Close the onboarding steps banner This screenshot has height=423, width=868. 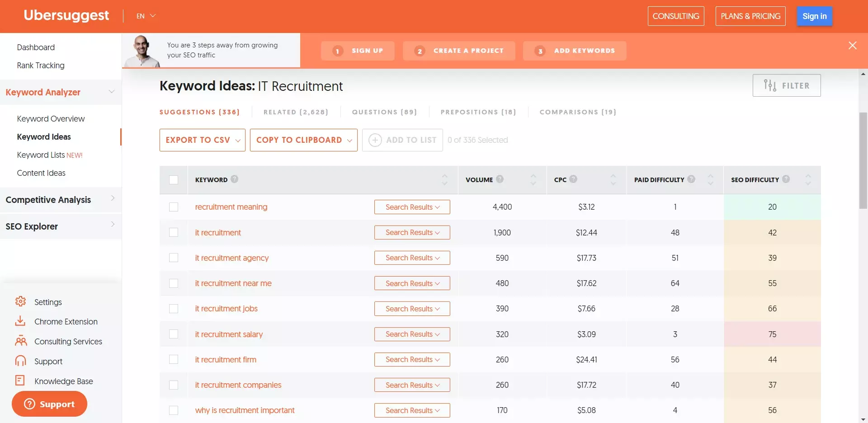[853, 45]
